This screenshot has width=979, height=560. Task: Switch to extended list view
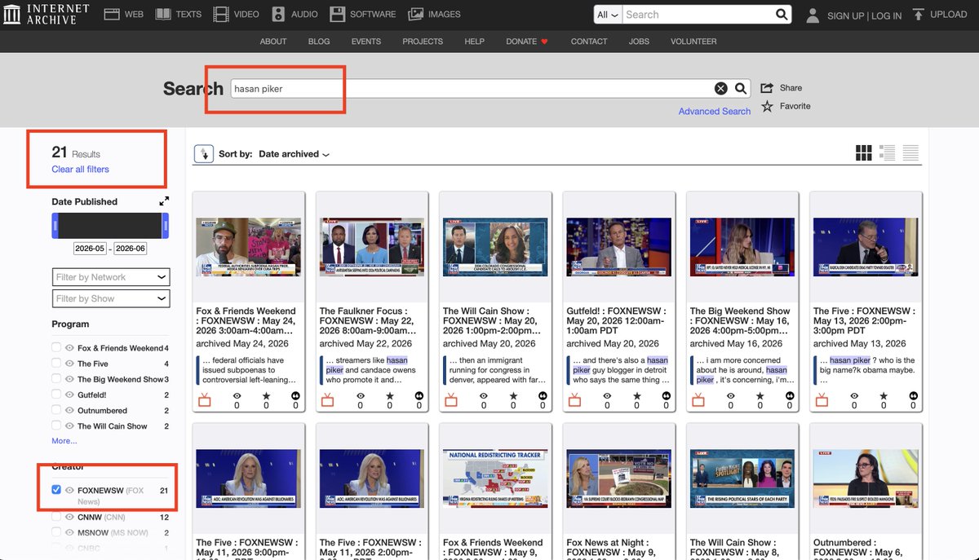coord(888,153)
